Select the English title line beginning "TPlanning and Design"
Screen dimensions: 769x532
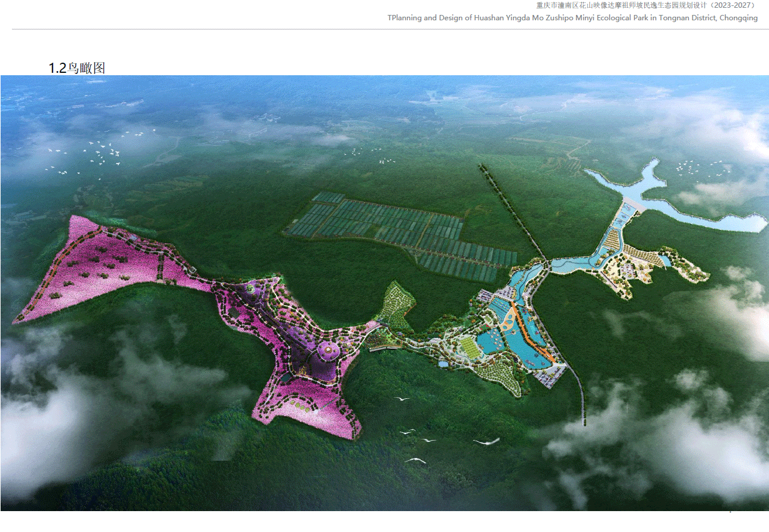572,18
